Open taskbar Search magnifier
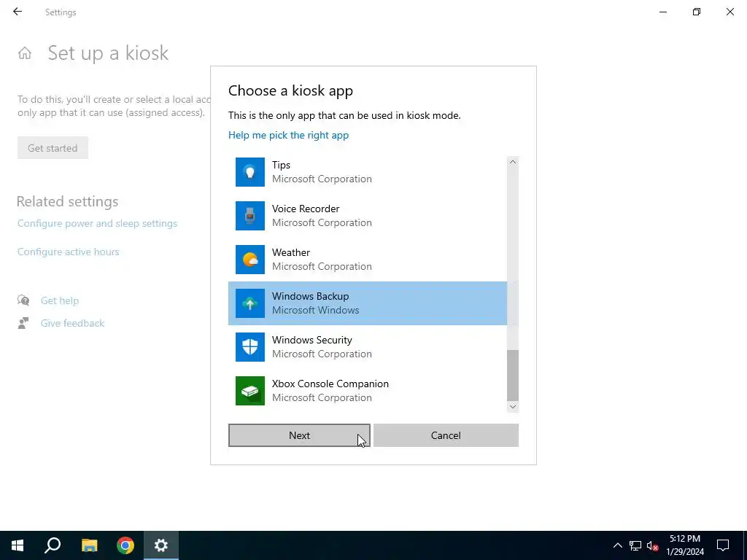 [x=53, y=545]
